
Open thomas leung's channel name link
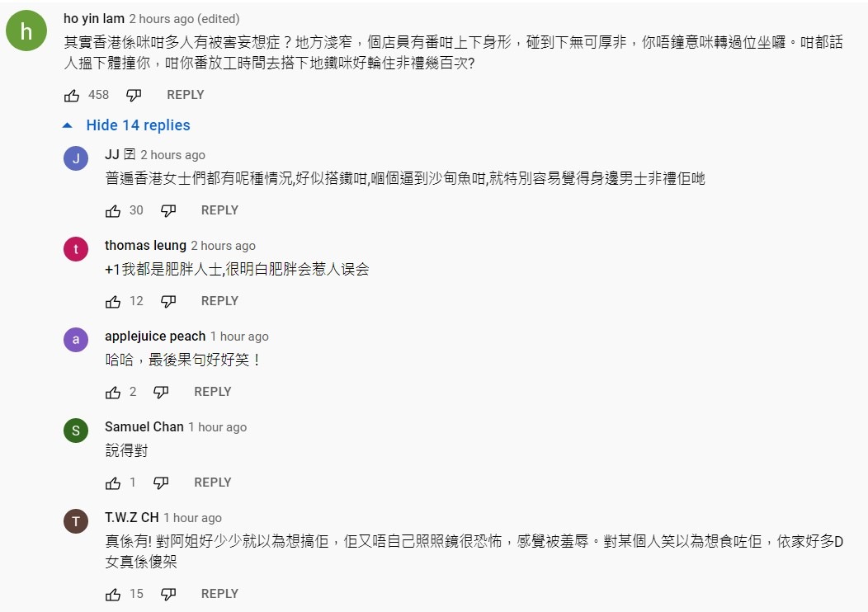tap(145, 245)
